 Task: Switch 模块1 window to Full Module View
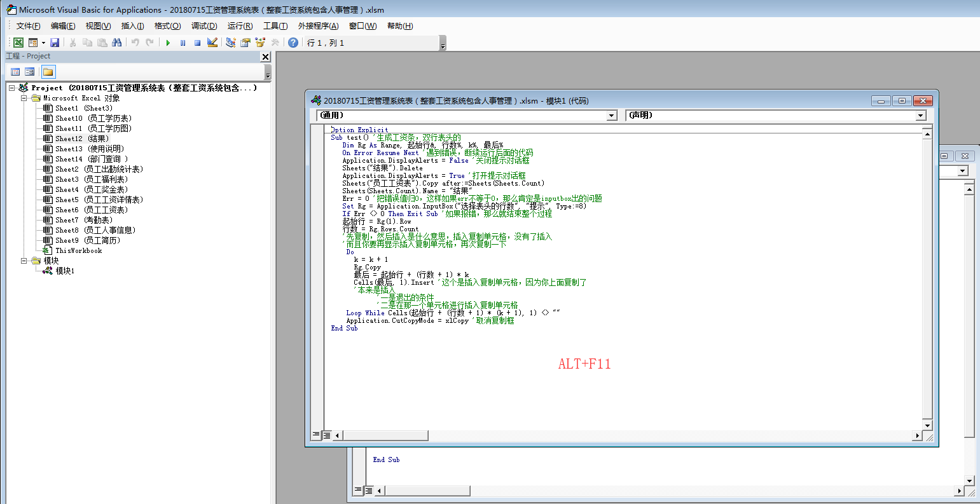(326, 435)
